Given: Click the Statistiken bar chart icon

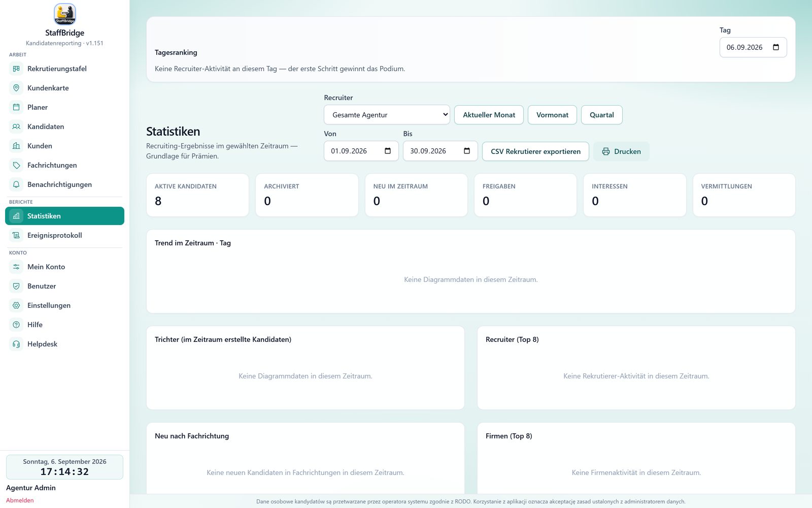Looking at the screenshot, I should (x=16, y=216).
